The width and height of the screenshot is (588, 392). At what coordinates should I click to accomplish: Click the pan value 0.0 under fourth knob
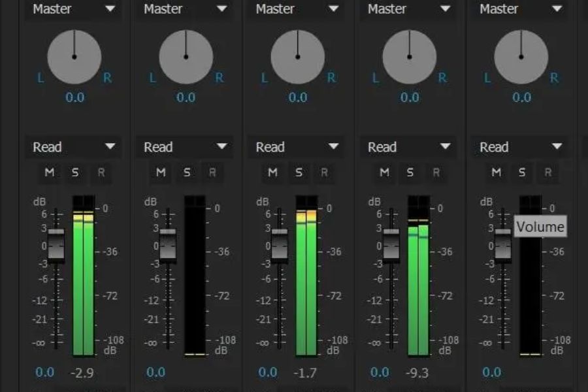pos(410,97)
